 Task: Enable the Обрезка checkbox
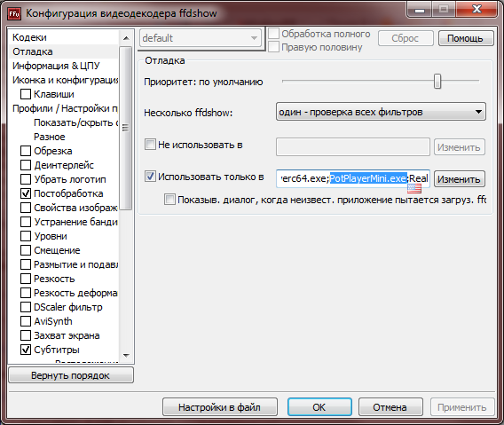26,151
